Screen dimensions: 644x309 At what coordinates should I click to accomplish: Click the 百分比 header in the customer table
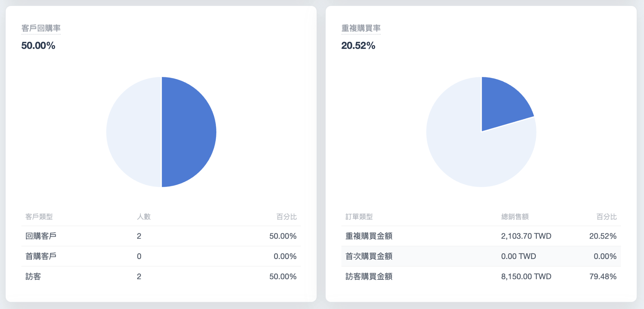[286, 217]
